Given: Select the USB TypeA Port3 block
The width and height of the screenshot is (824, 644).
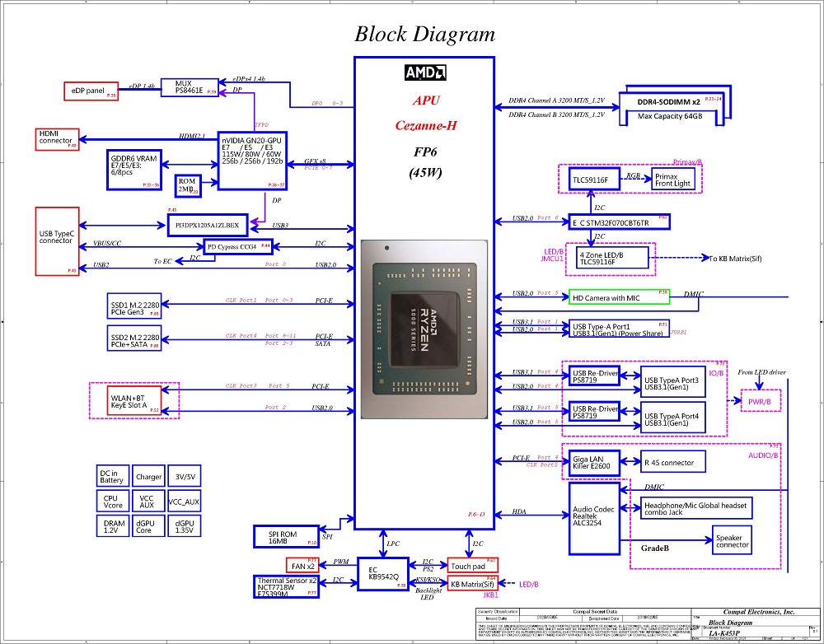Looking at the screenshot, I should pyautogui.click(x=673, y=383).
